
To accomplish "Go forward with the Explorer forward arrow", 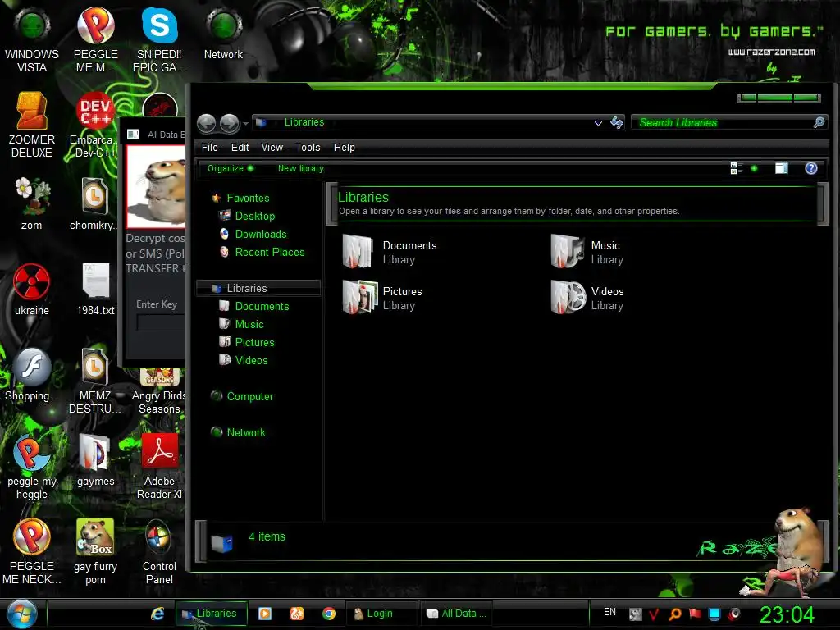I will pyautogui.click(x=230, y=123).
